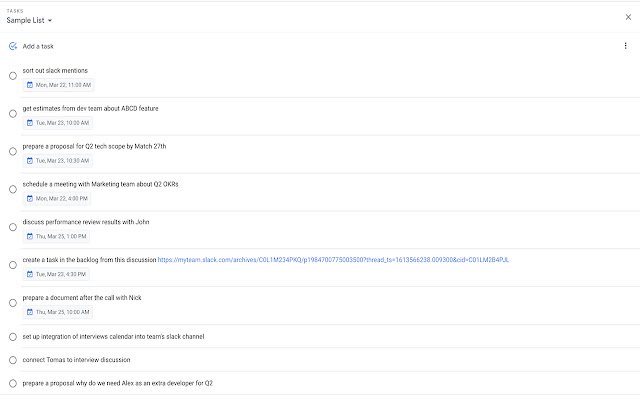Select 'create a task in the backlog' text
The width and height of the screenshot is (640, 400).
click(x=89, y=260)
